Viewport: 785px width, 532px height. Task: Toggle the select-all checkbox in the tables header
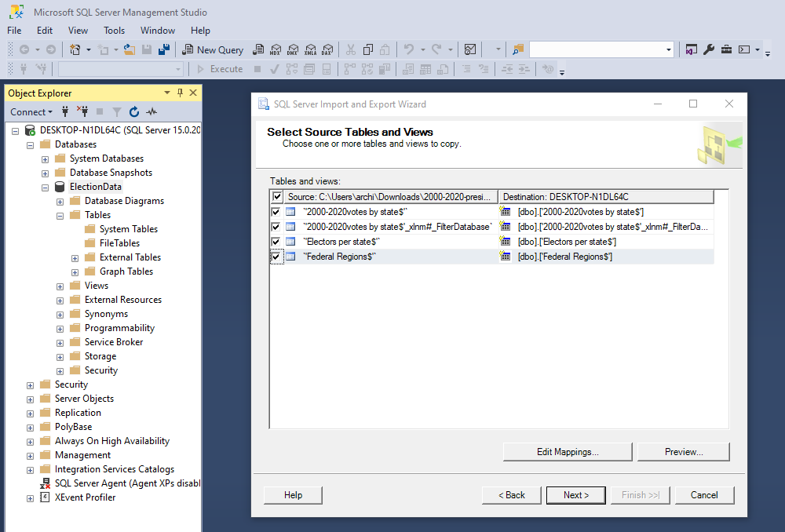(x=277, y=196)
